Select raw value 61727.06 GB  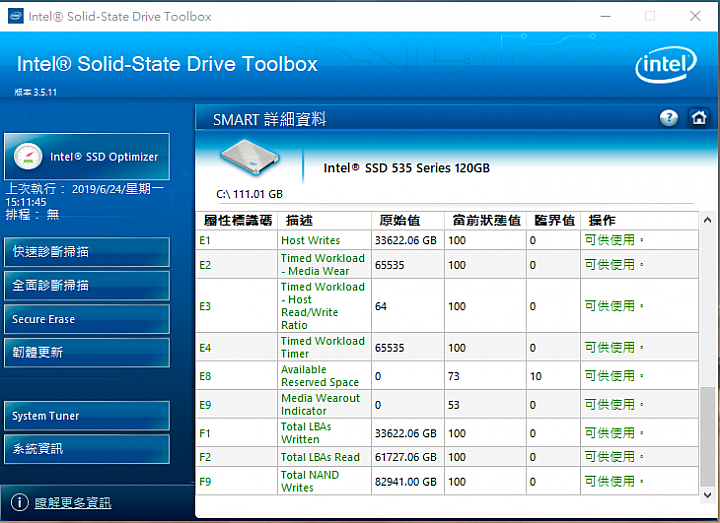point(405,457)
